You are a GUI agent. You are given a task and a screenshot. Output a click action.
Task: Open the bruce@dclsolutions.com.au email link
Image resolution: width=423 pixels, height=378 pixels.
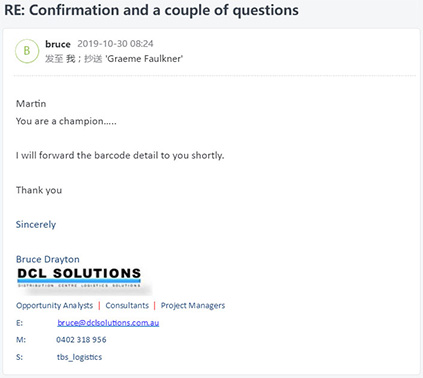[x=108, y=323]
